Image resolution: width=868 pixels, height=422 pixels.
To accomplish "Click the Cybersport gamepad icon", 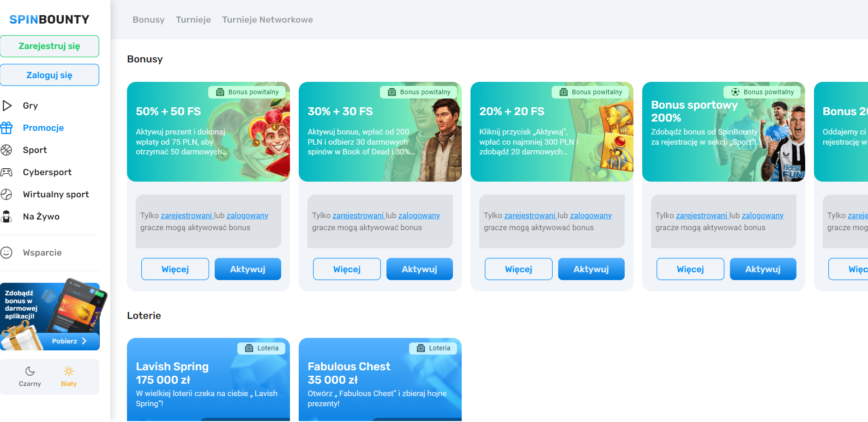I will [6, 172].
